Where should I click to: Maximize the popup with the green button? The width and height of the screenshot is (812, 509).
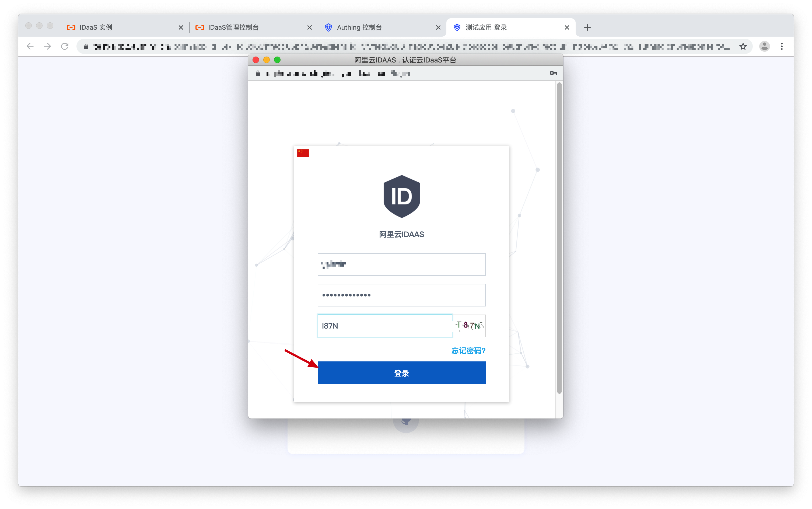pos(277,60)
